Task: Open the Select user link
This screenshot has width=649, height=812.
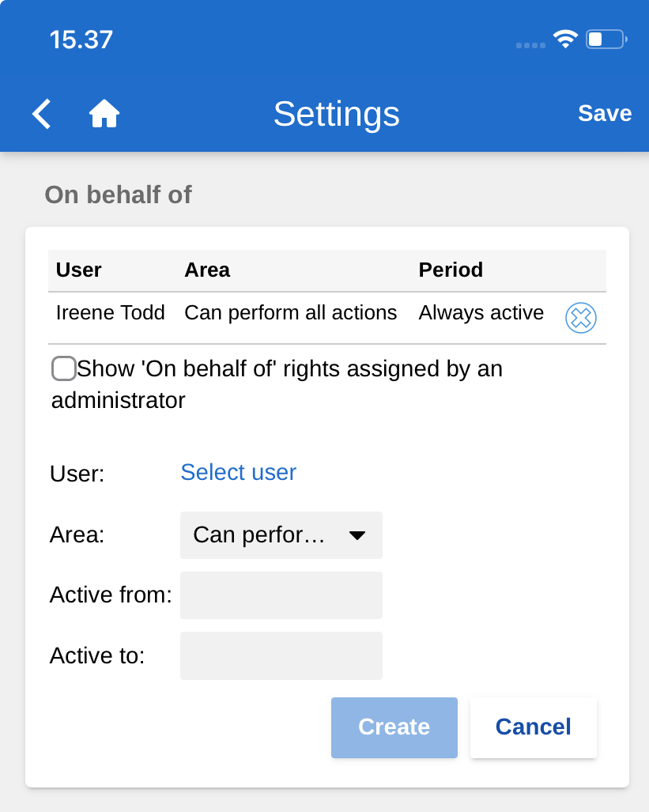Action: pyautogui.click(x=238, y=472)
